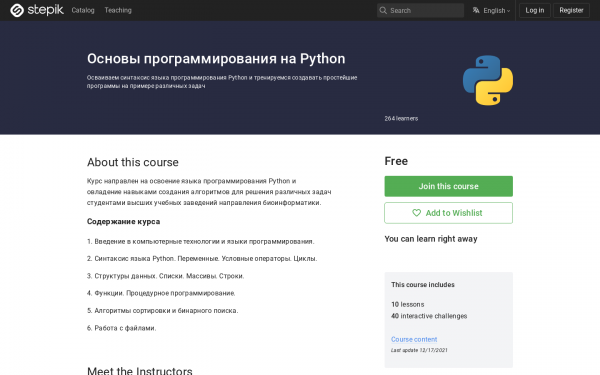Screen dimensions: 600x375
Task: Open the Catalog menu item
Action: (83, 10)
